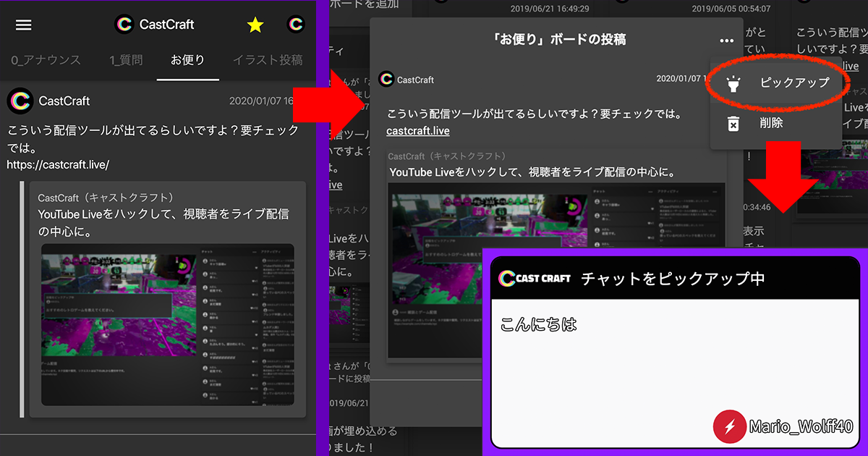Switch to the 0_アナウンス tab
Image resolution: width=868 pixels, height=456 pixels.
[46, 60]
